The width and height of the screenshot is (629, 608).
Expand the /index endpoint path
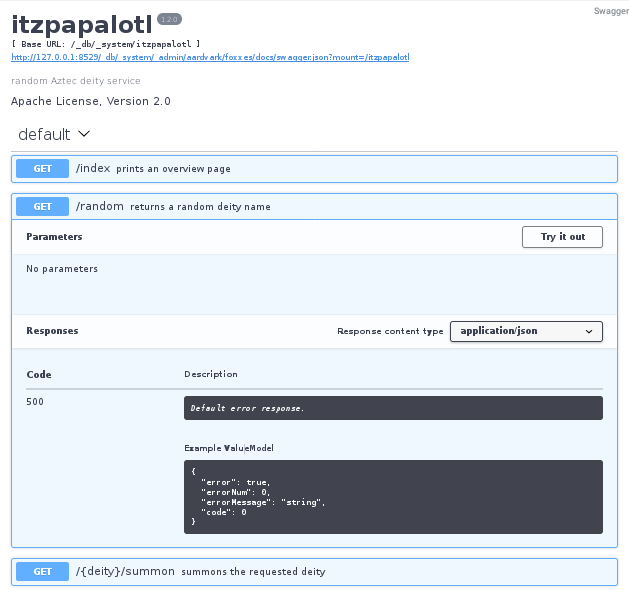(x=93, y=169)
